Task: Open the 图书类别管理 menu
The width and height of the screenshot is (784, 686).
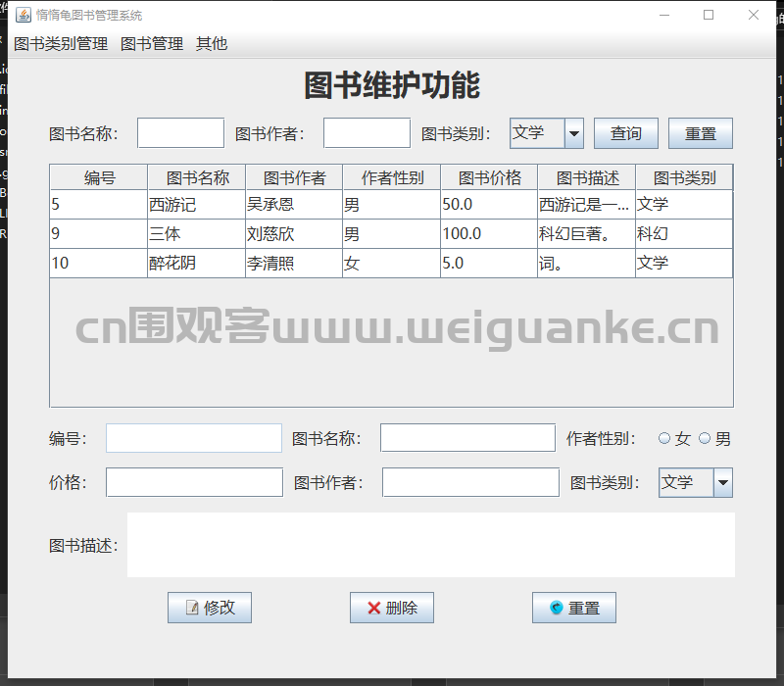Action: 61,44
